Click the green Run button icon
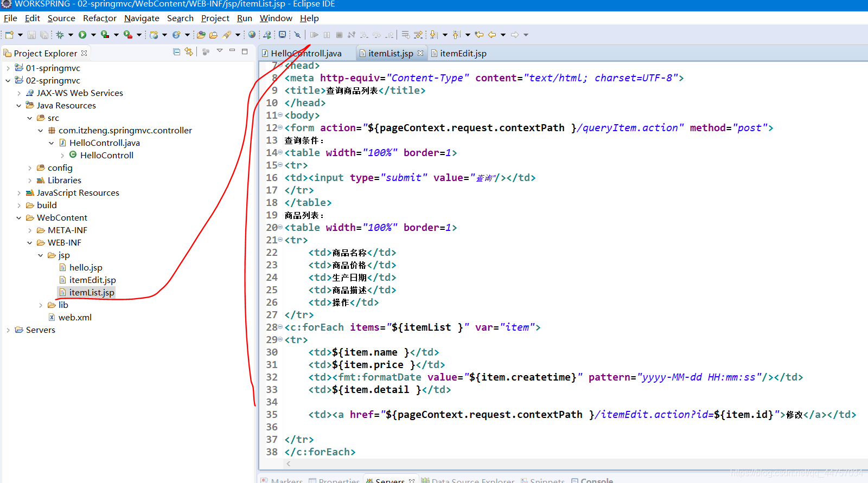Screen dimensions: 868x483 [82, 35]
